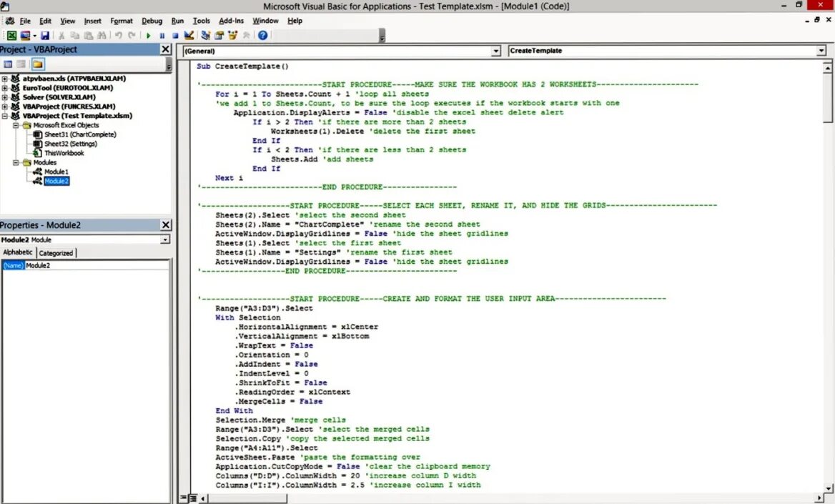
Task: Select Solver (SOLVER.XLAM) project label
Action: coord(59,97)
